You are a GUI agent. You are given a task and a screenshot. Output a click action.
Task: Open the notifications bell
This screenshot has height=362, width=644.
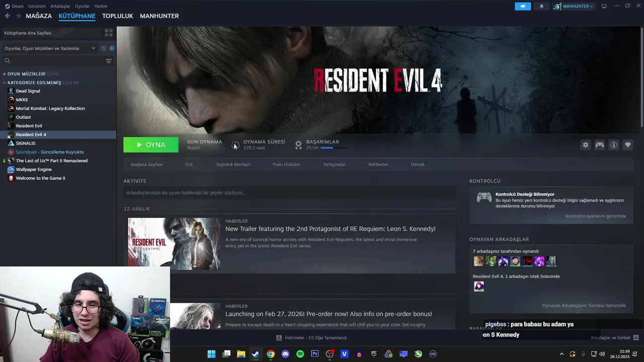click(x=541, y=6)
